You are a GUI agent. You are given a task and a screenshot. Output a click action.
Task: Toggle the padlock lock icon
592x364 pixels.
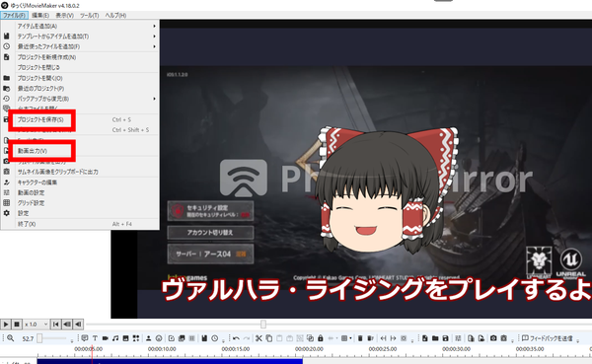[320, 338]
